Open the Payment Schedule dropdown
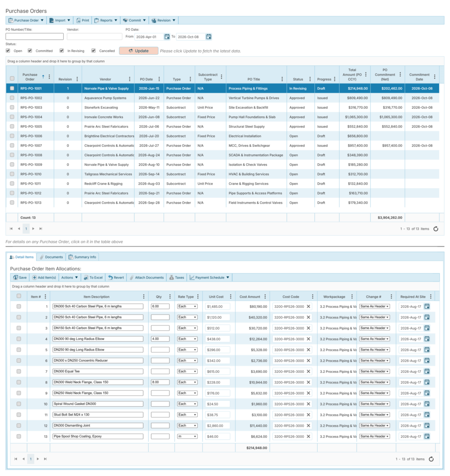This screenshot has width=450, height=476. click(209, 278)
